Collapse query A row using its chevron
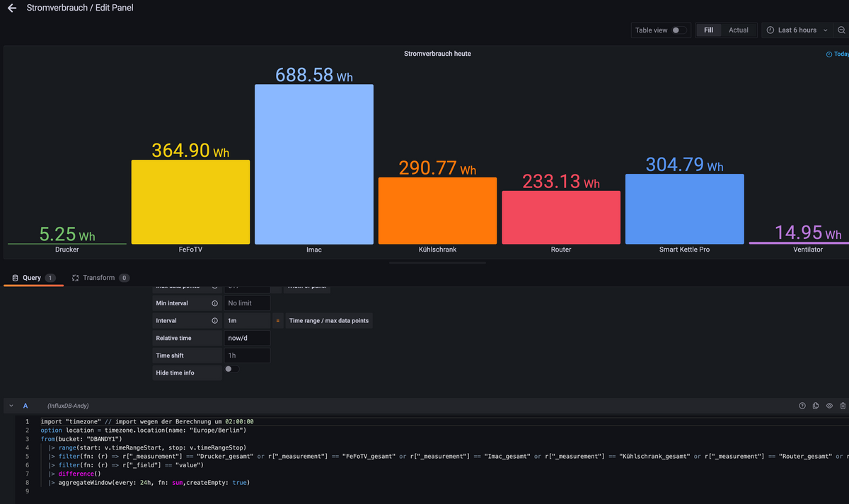The width and height of the screenshot is (849, 504). coord(11,406)
